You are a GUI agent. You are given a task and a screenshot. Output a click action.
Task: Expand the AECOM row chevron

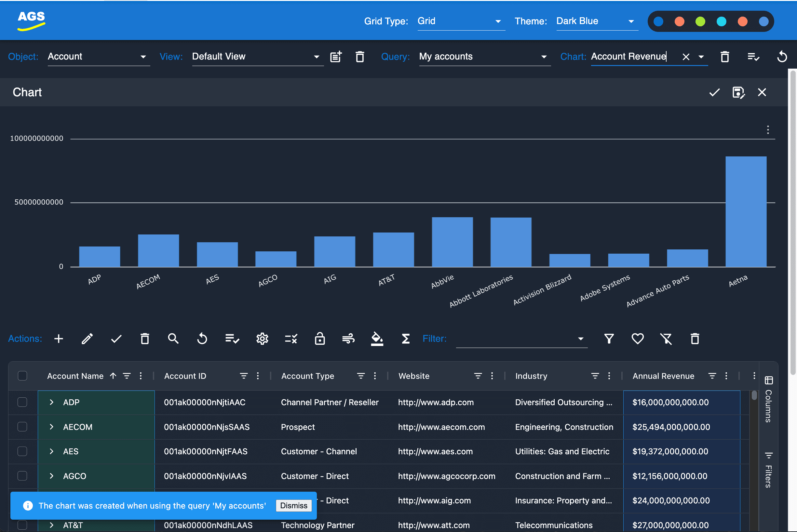[x=52, y=427]
